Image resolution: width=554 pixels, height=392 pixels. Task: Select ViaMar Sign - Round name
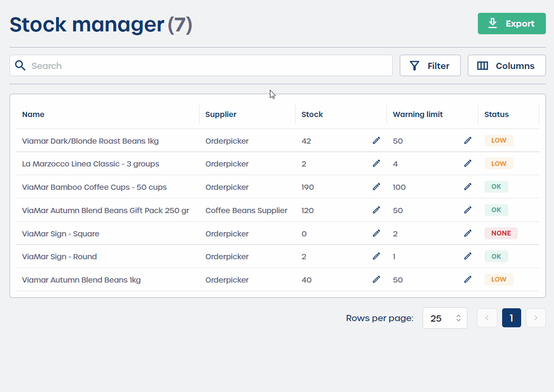[59, 257]
